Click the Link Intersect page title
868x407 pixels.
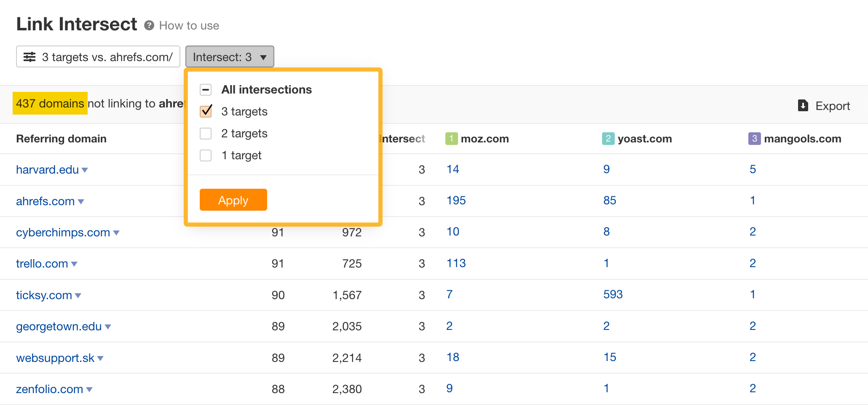tap(77, 24)
